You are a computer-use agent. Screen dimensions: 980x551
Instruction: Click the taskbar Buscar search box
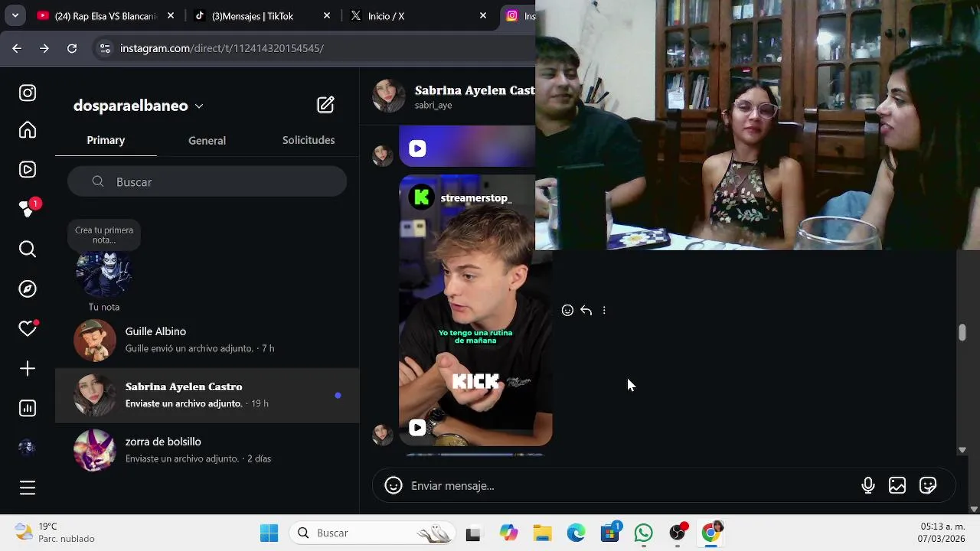(x=373, y=533)
